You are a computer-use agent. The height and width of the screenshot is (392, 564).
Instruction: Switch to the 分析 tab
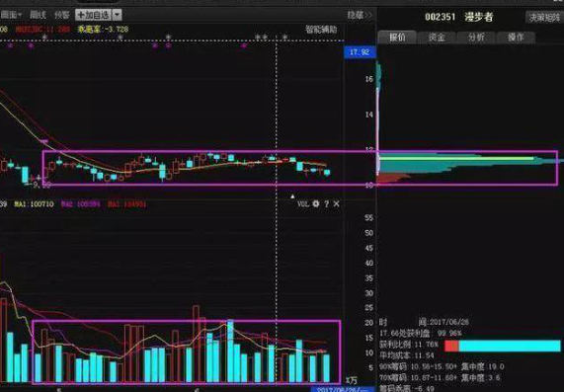point(476,38)
